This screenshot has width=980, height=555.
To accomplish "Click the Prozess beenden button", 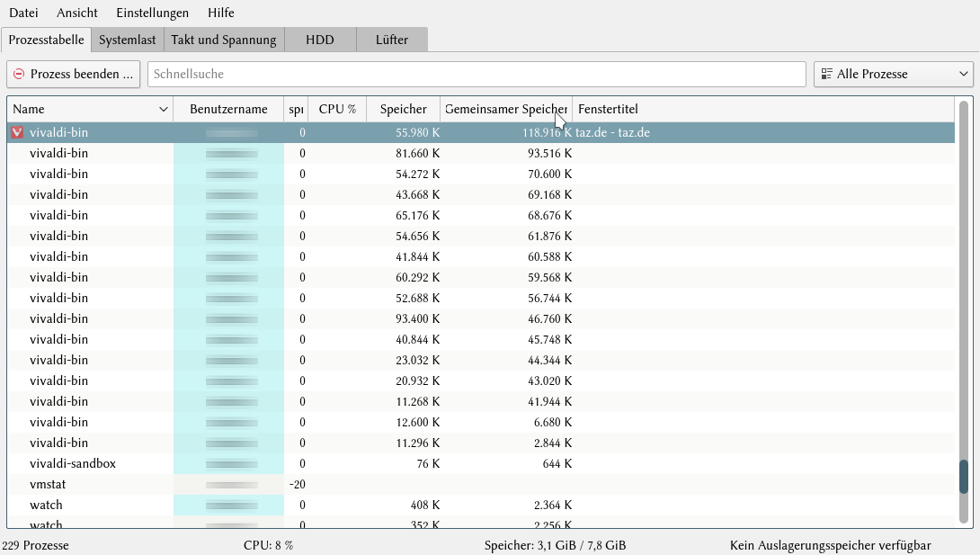I will [x=73, y=74].
